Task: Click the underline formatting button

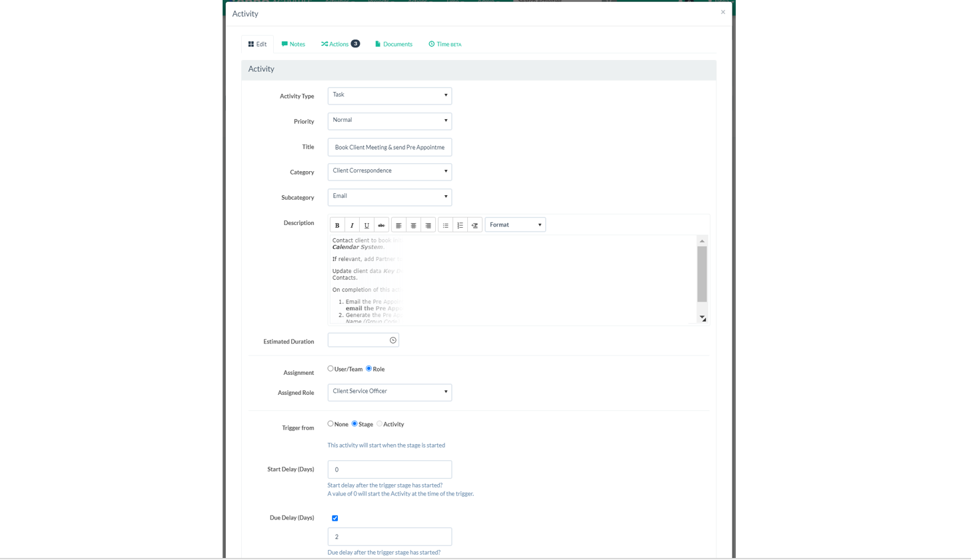Action: (x=367, y=226)
